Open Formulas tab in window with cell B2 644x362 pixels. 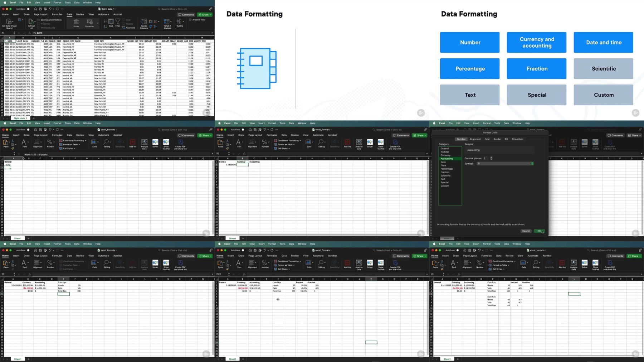point(272,135)
